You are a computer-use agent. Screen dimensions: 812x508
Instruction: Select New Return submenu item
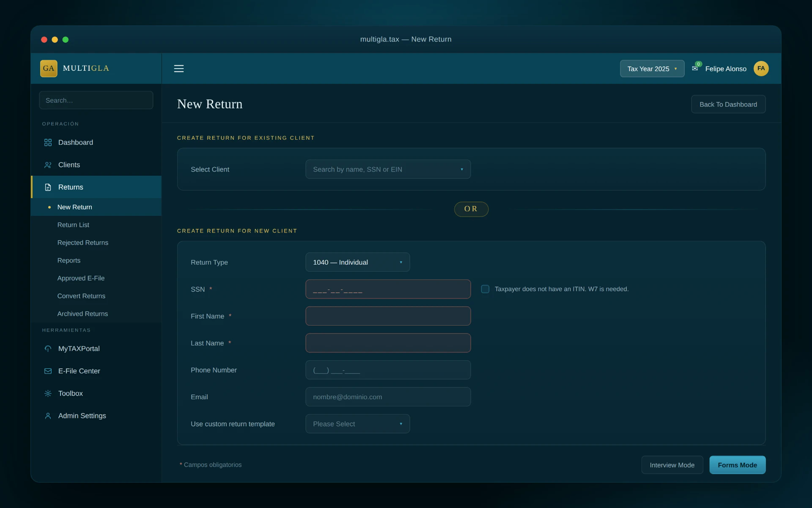point(96,207)
